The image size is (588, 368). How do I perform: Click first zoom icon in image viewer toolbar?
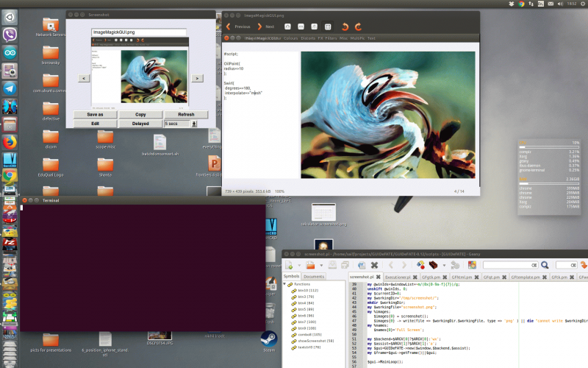click(287, 26)
